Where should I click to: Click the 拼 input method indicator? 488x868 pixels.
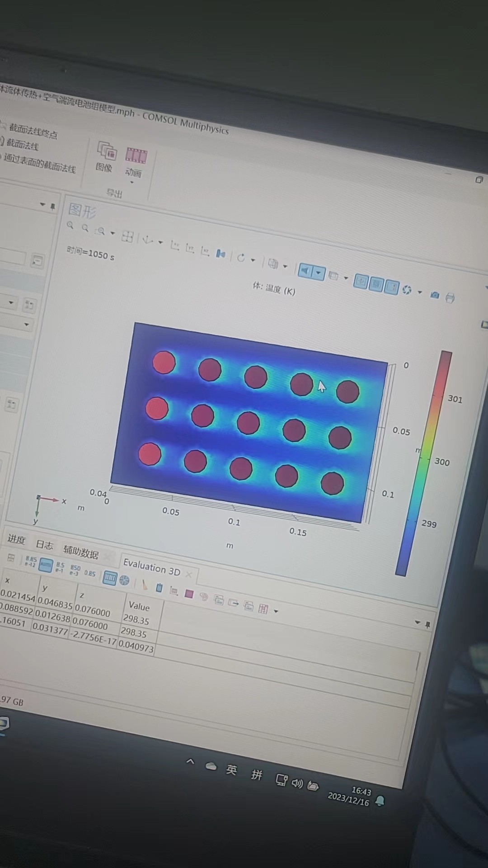pyautogui.click(x=257, y=775)
